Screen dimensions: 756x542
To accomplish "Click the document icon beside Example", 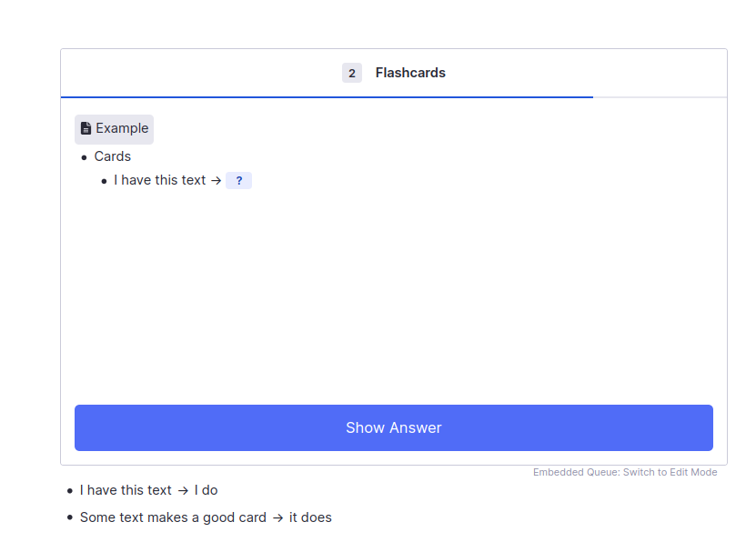I will [x=86, y=128].
